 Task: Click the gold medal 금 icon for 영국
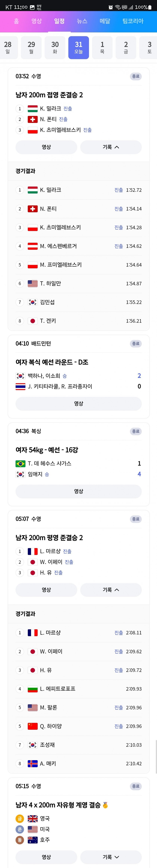click(20, 818)
